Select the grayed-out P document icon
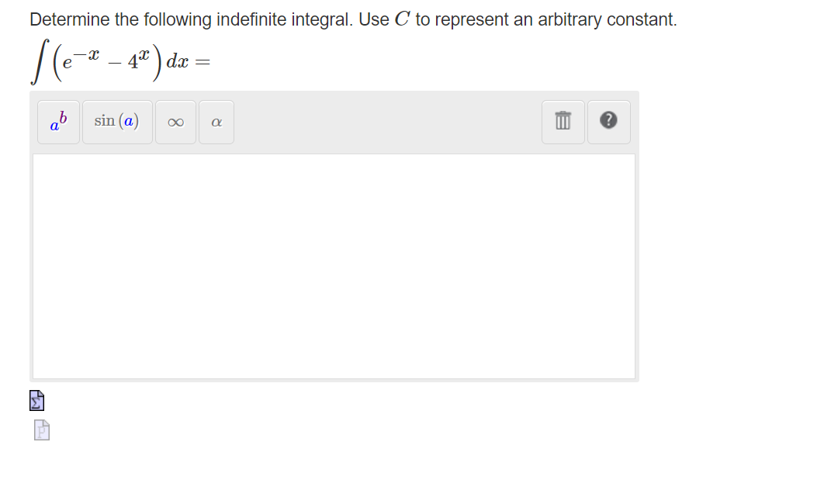The width and height of the screenshot is (824, 504). (40, 430)
